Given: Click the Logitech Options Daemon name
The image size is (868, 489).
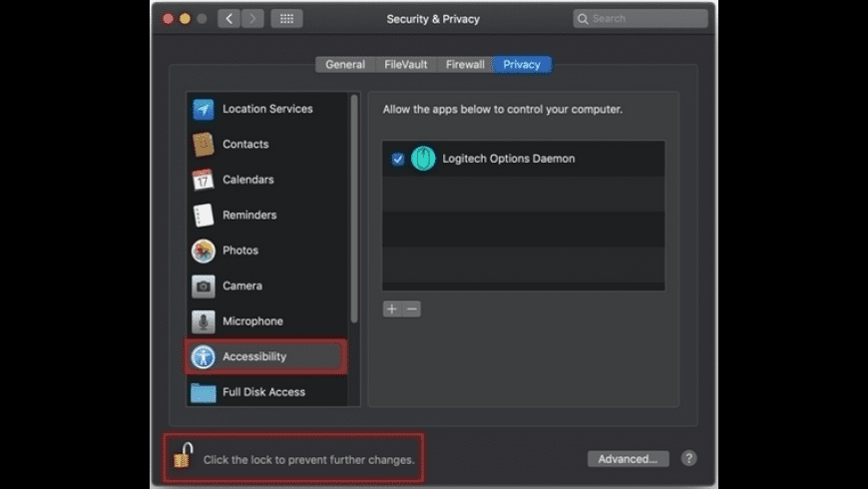Looking at the screenshot, I should tap(509, 159).
